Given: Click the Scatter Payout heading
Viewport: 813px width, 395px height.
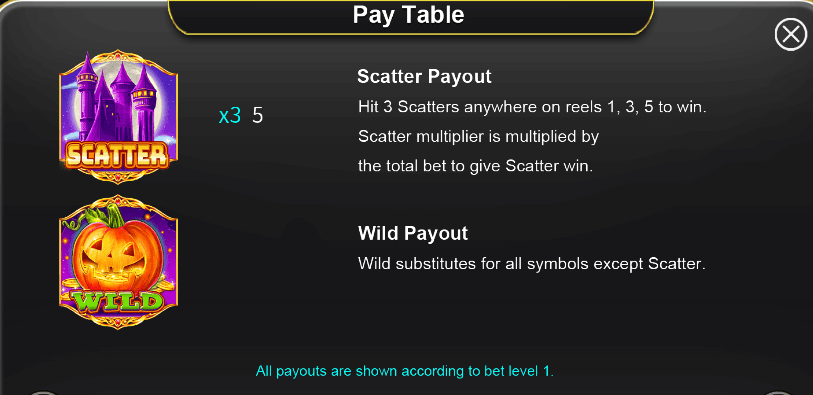Looking at the screenshot, I should tap(424, 77).
